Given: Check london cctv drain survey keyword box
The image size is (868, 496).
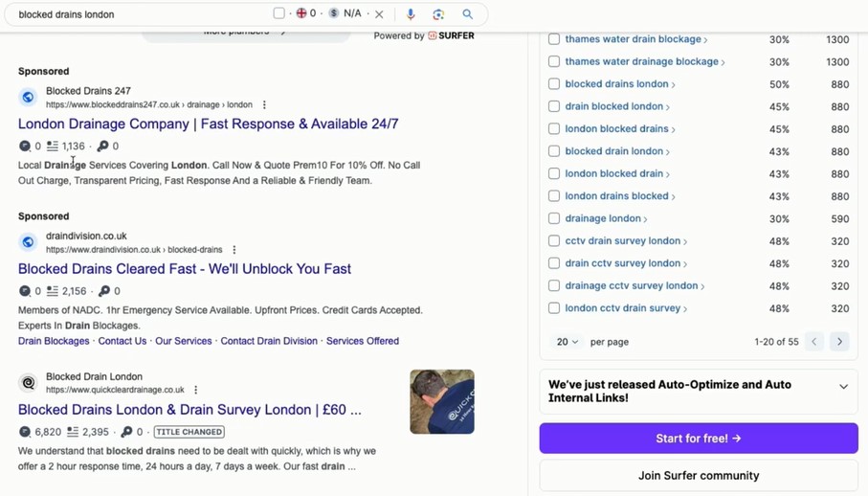Looking at the screenshot, I should point(553,307).
